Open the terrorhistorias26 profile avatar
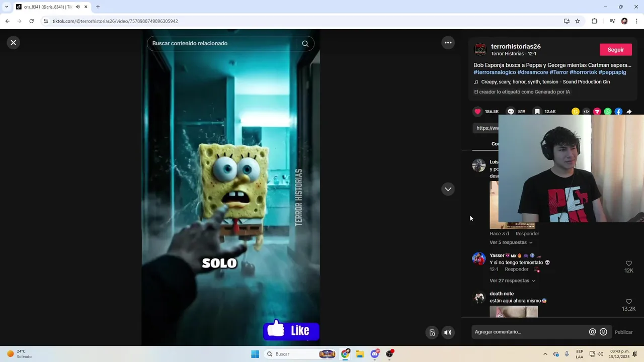The image size is (644, 362). (480, 50)
